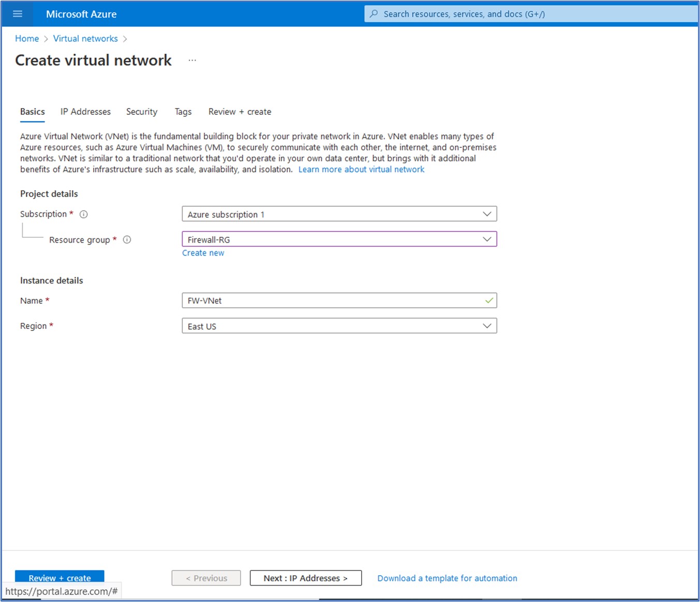Click the blue Review + create button
The width and height of the screenshot is (700, 602).
(59, 577)
